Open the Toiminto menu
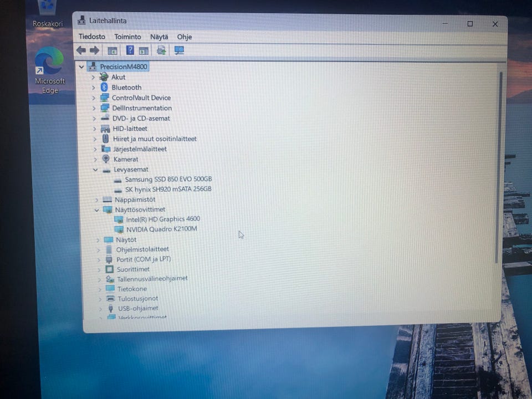Screen dimensions: 532x399 pyautogui.click(x=127, y=37)
